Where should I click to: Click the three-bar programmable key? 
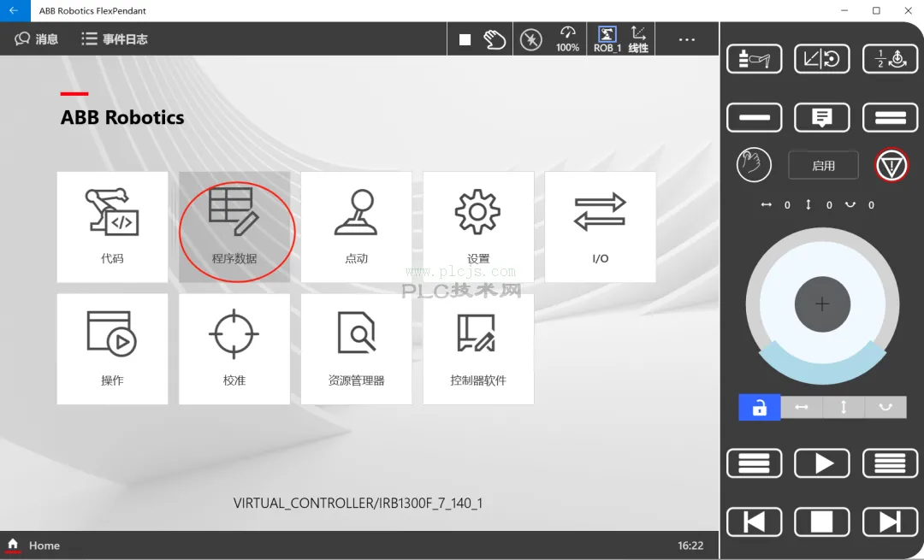754,463
